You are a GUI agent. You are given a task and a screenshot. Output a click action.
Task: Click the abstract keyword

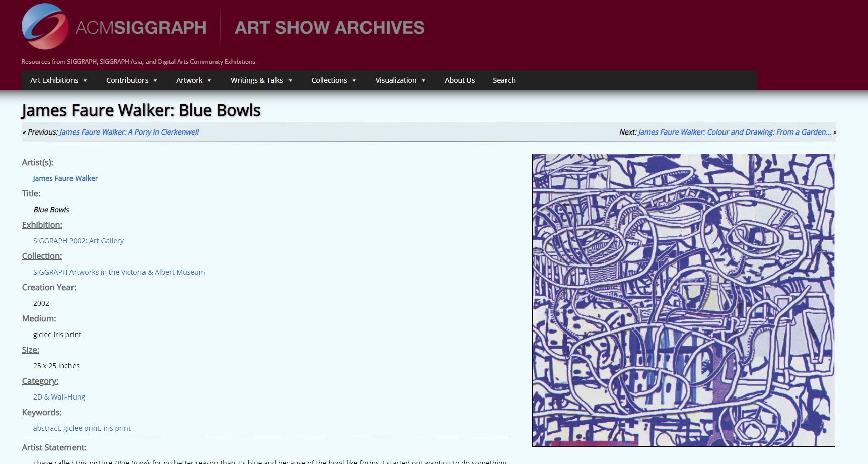(46, 428)
